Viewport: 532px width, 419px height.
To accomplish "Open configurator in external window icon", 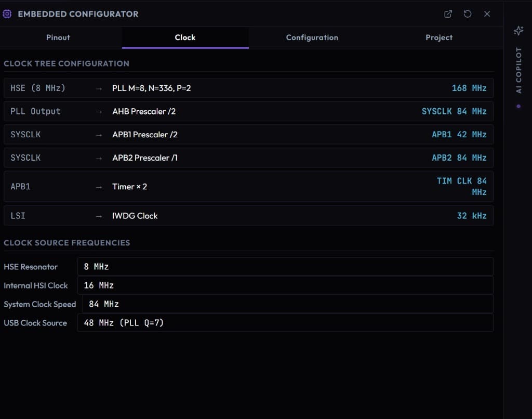I will pos(448,14).
